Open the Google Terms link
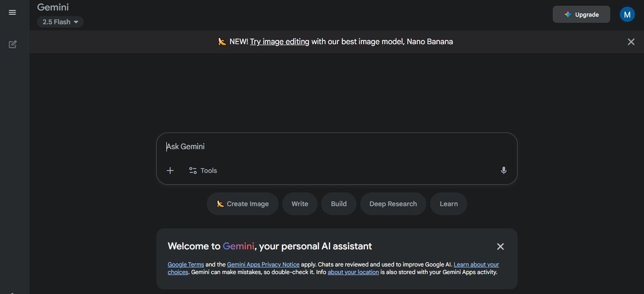This screenshot has width=644, height=294. click(x=185, y=265)
